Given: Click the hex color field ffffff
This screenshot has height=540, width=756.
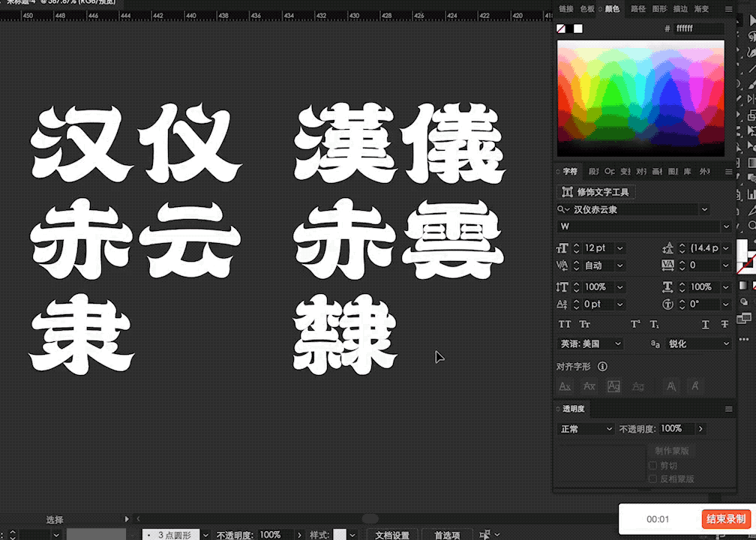Looking at the screenshot, I should 699,28.
